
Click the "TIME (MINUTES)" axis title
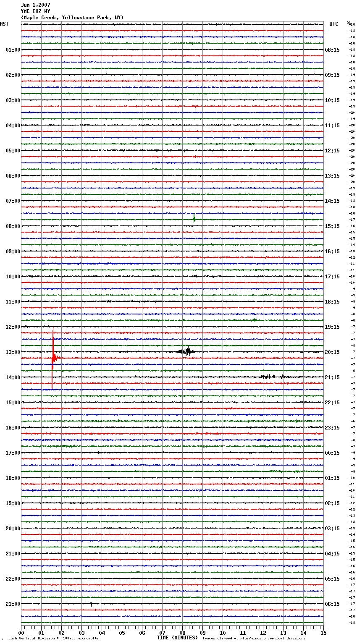click(x=177, y=638)
